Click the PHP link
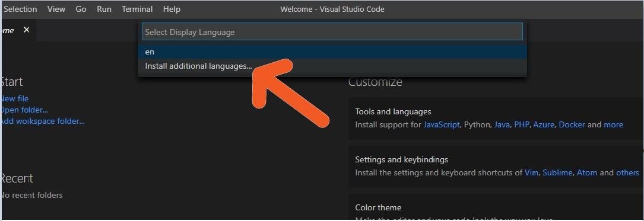 [522, 124]
